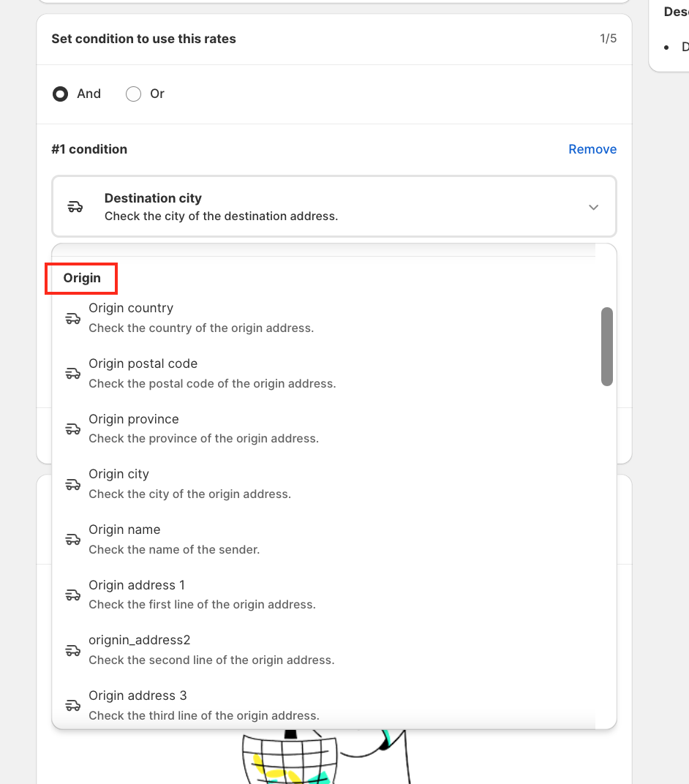Click the Origin group header

82,278
